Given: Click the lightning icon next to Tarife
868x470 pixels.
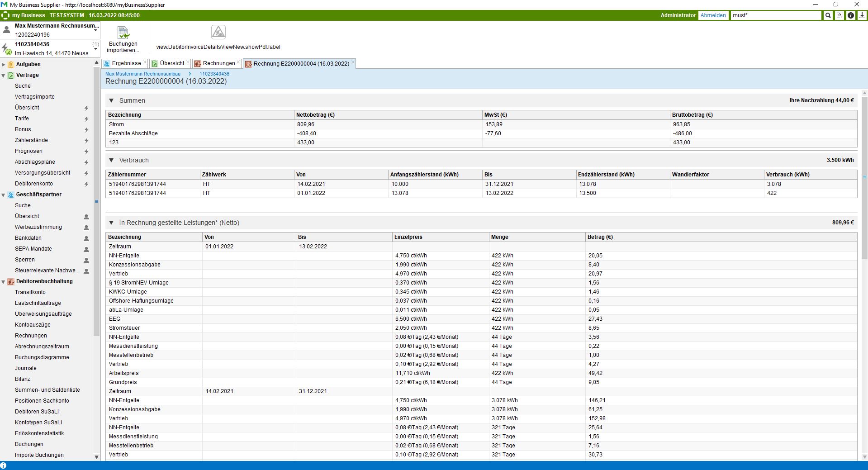Looking at the screenshot, I should 86,119.
